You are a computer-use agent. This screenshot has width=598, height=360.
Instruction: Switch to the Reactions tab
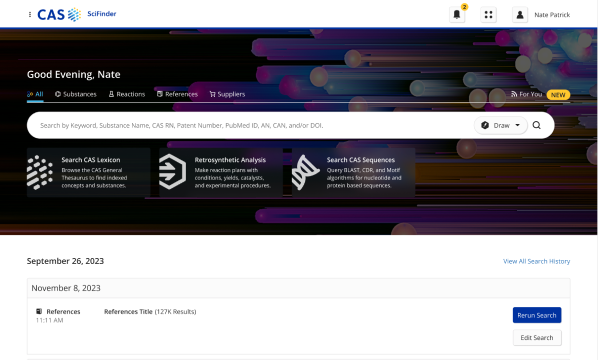click(x=127, y=94)
